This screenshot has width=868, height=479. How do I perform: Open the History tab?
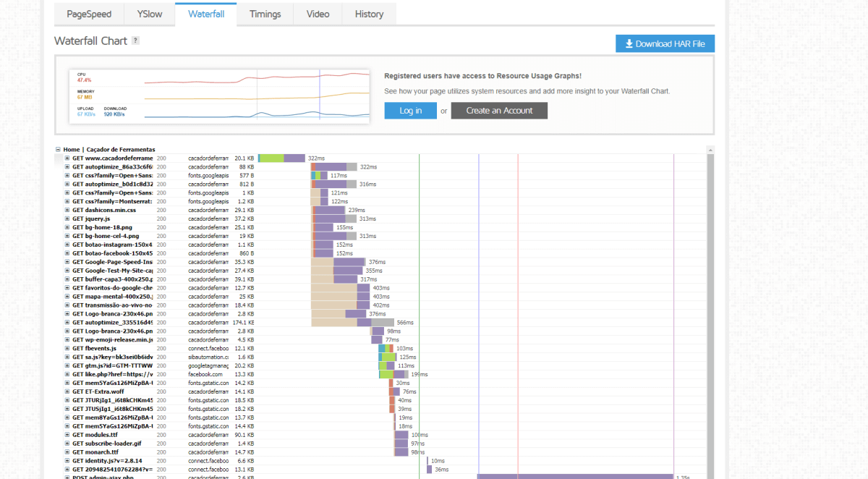[x=369, y=14]
